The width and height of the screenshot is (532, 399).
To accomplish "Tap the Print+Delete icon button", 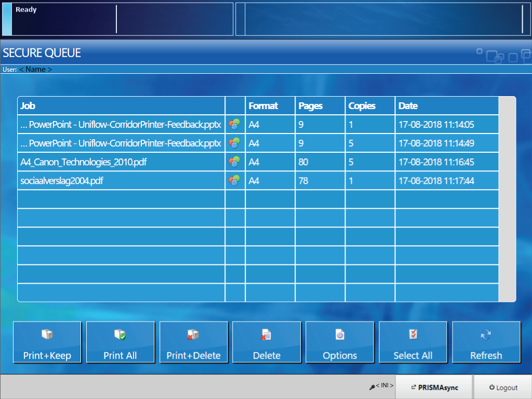I will point(193,336).
